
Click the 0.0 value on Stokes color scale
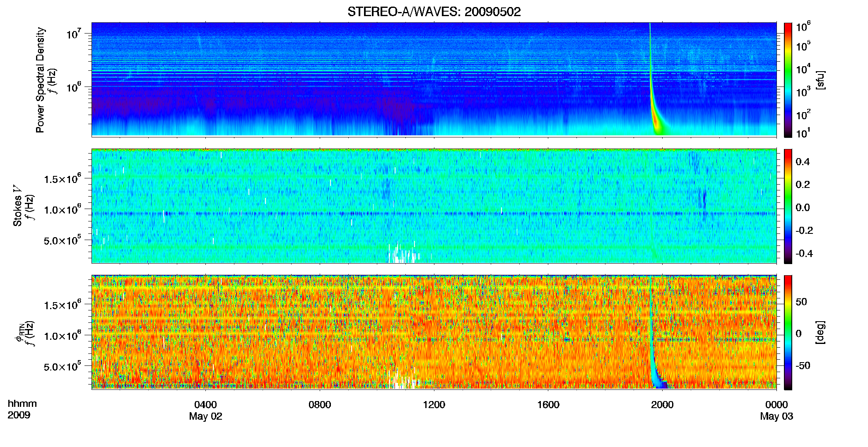(x=803, y=207)
